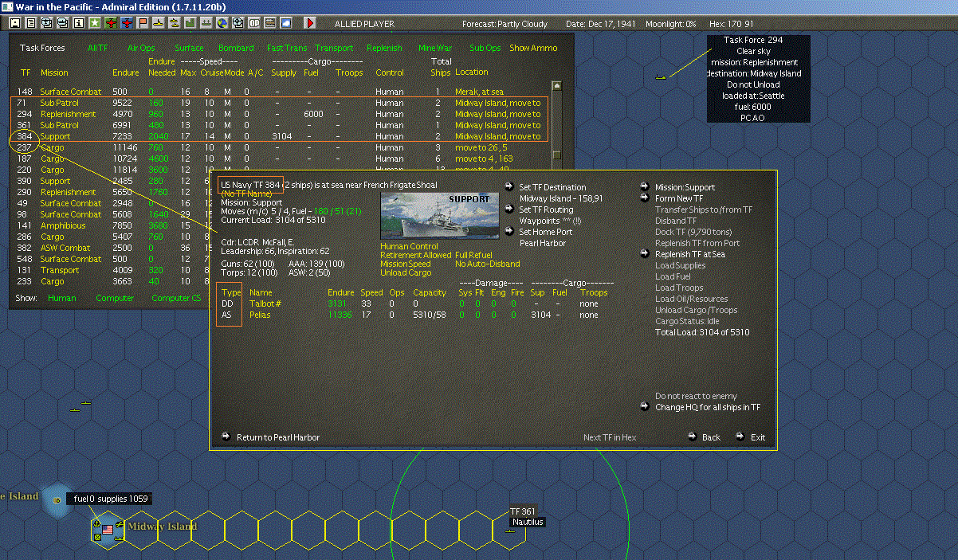Filter list by Bombard
Screen dimensions: 958x560
(x=235, y=48)
